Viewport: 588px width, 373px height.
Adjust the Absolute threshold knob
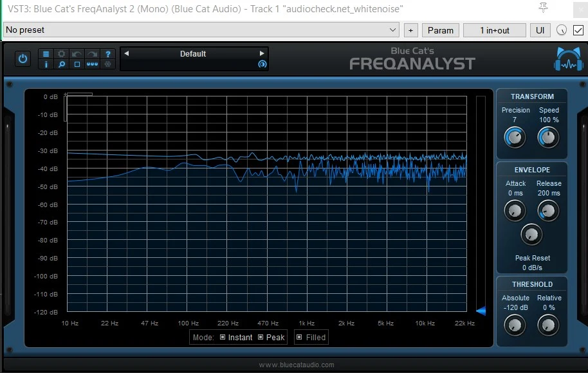coord(515,325)
